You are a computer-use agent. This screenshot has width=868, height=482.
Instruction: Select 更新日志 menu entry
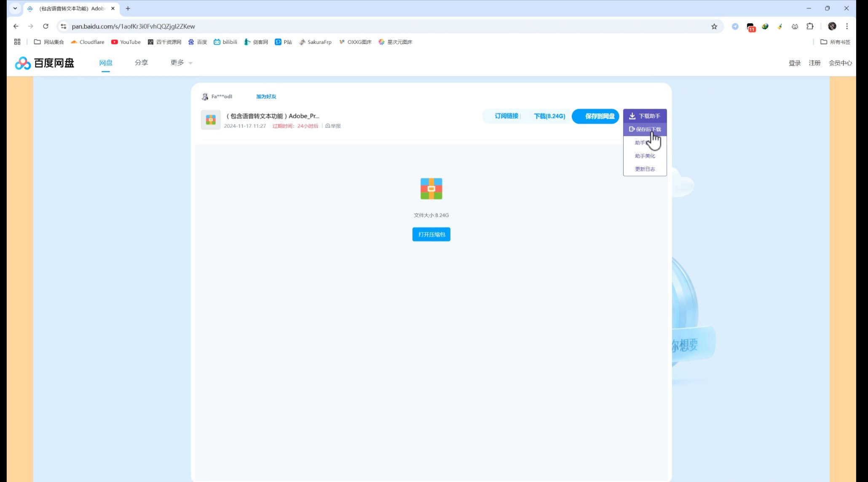click(x=645, y=169)
